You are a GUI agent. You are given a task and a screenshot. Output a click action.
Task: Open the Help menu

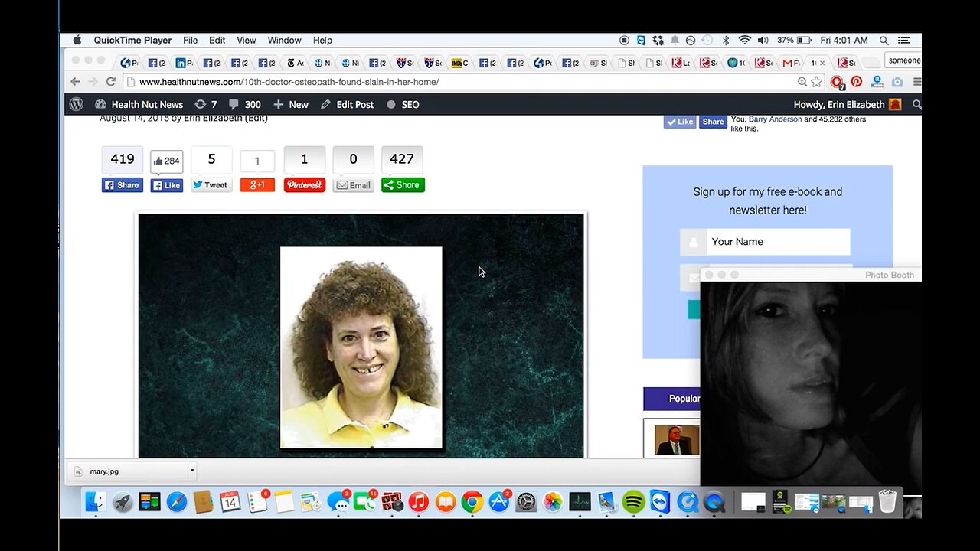pyautogui.click(x=322, y=41)
